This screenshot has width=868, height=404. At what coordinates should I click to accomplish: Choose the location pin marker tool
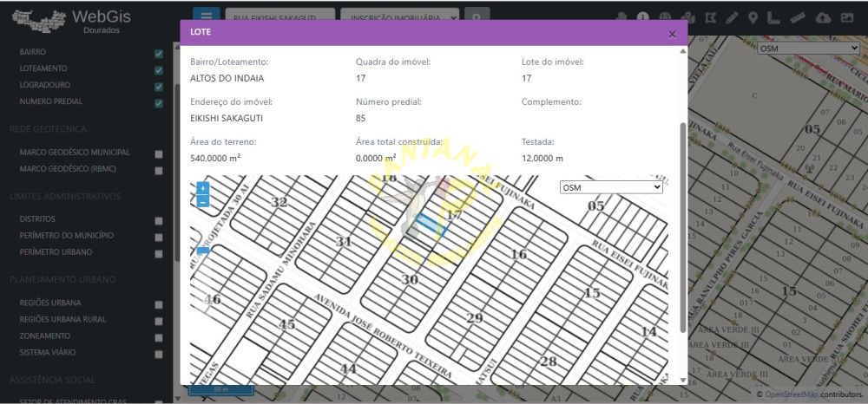(753, 17)
